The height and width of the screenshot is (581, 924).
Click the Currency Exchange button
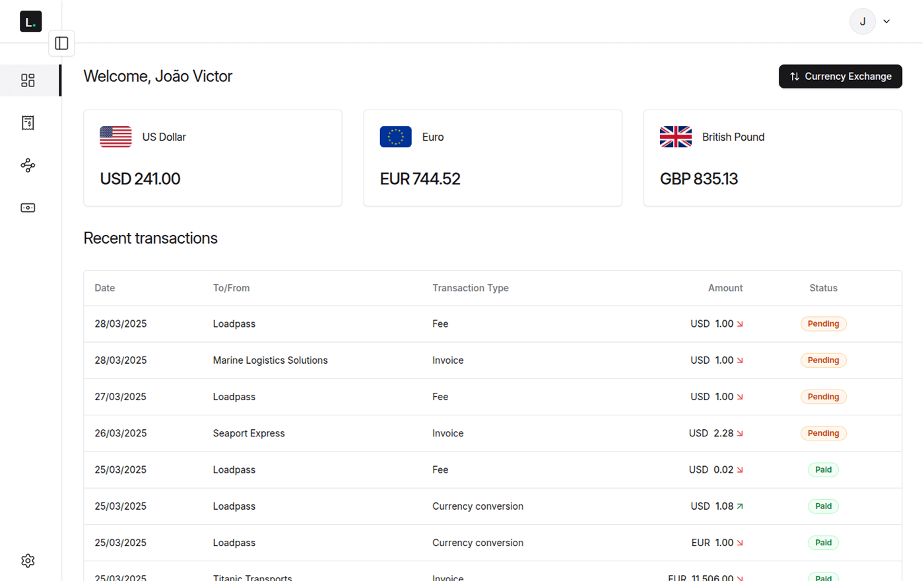(840, 76)
